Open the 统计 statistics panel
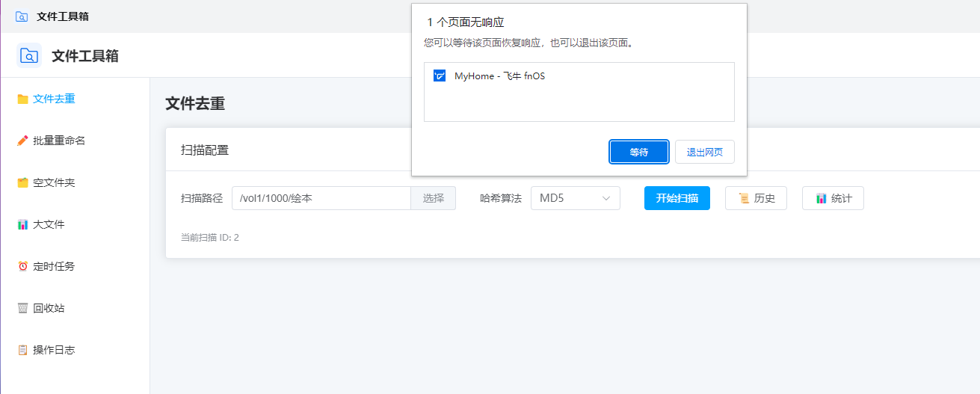Viewport: 980px width, 394px height. [833, 198]
